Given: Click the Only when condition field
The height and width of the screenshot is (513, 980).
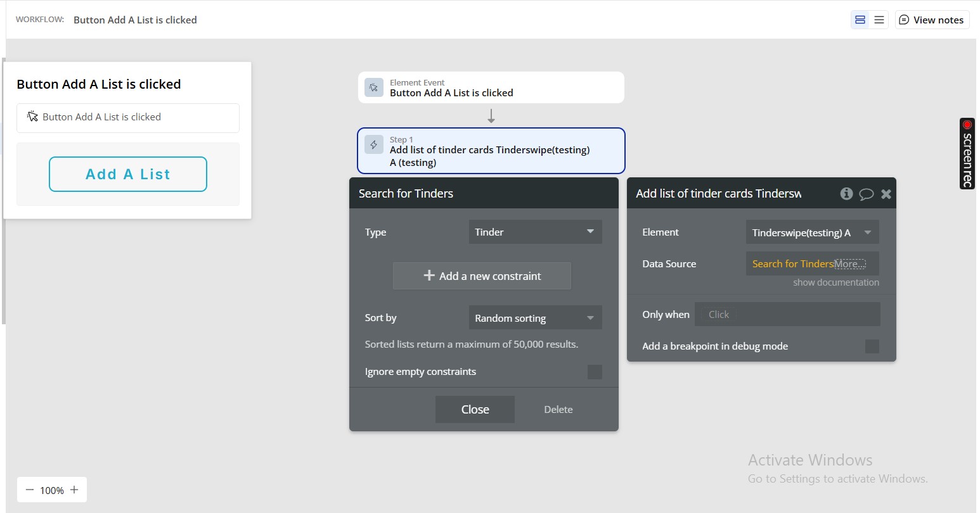Looking at the screenshot, I should coord(787,314).
